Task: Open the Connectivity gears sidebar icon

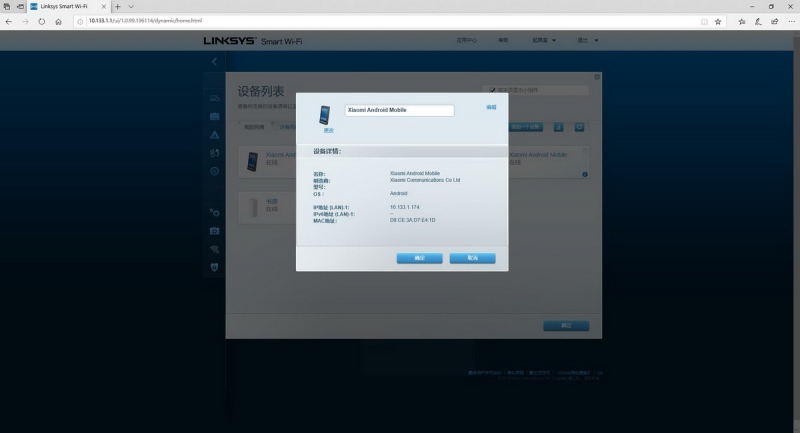Action: 215,212
